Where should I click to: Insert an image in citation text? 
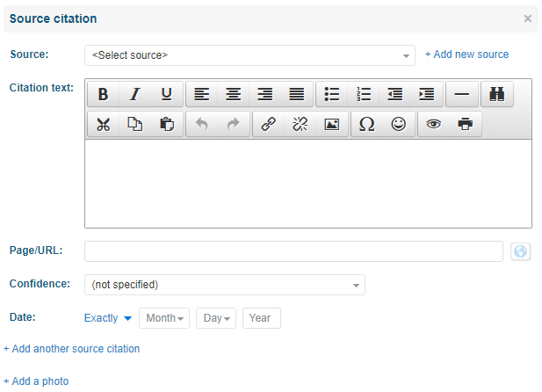coord(332,124)
